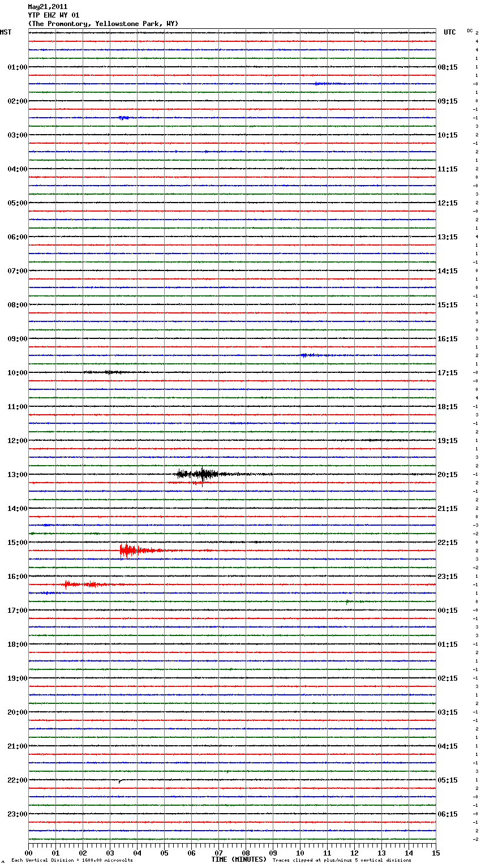
Task: Click the 16:15 UTC time label
Action: coord(448,339)
